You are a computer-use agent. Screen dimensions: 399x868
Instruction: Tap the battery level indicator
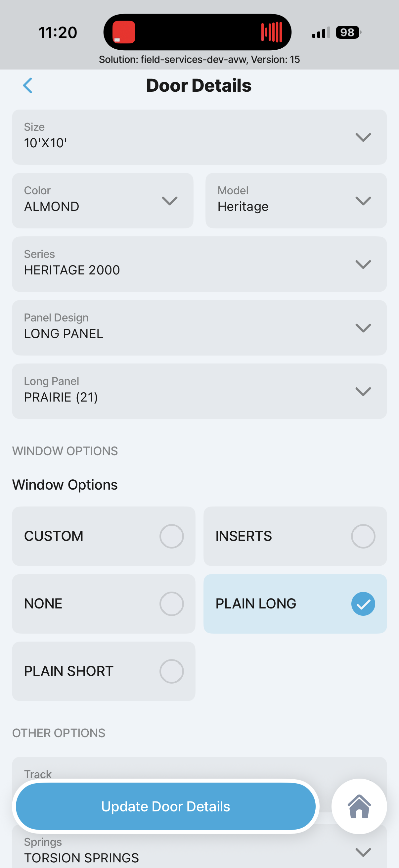347,32
